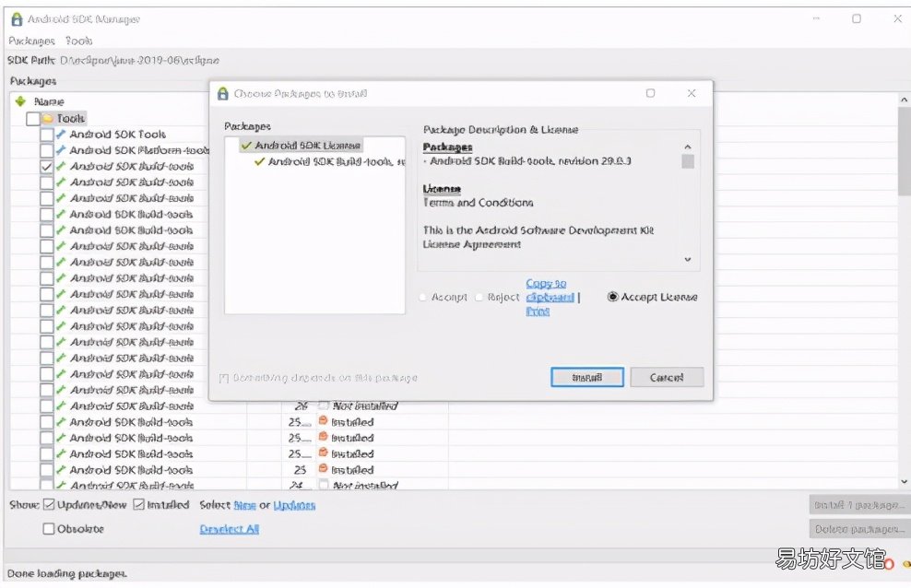Screen dimensions: 911x588
Task: Click the SDK Path value text
Action: (x=139, y=61)
